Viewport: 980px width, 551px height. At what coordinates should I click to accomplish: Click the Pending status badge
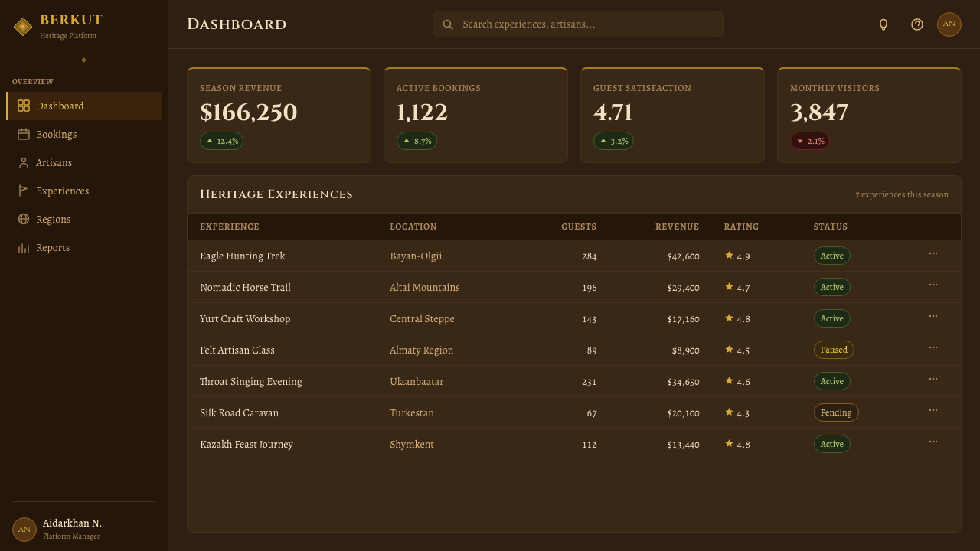coord(836,412)
